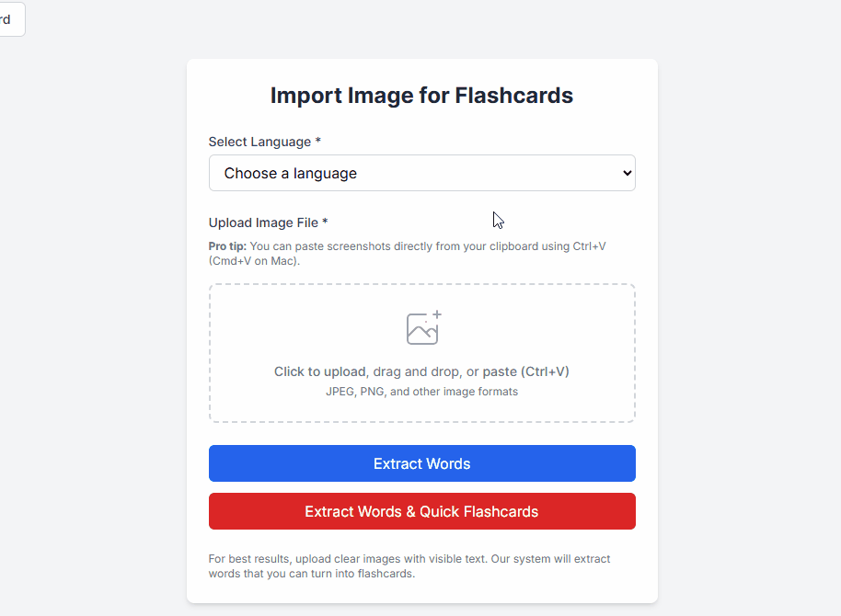841x616 pixels.
Task: Click the Extract Words button
Action: pos(421,463)
